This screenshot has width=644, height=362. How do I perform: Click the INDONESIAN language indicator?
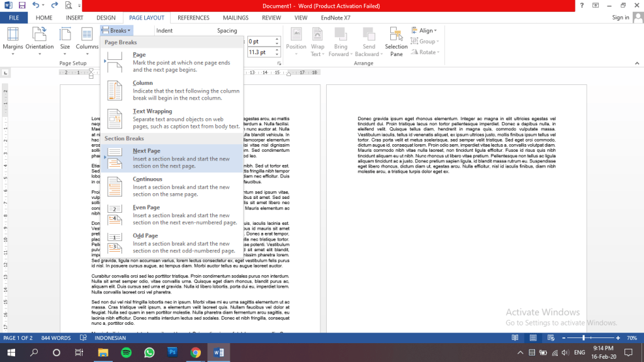click(109, 338)
